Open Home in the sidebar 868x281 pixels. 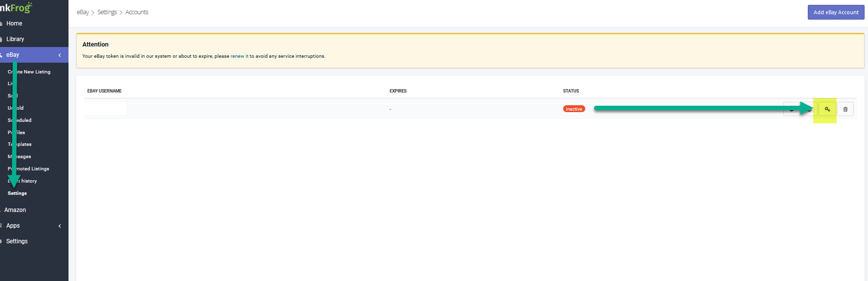click(14, 23)
